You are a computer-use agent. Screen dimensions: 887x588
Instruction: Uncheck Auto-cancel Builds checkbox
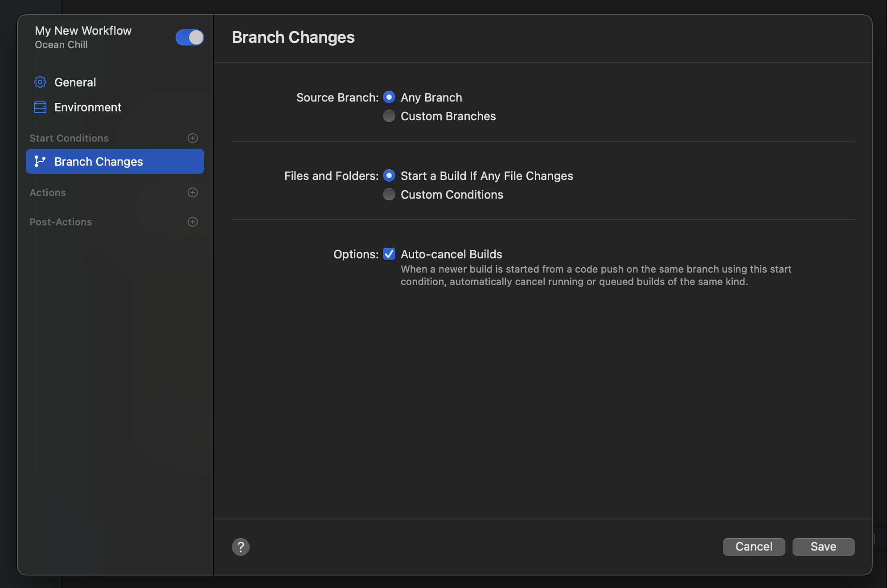tap(389, 254)
